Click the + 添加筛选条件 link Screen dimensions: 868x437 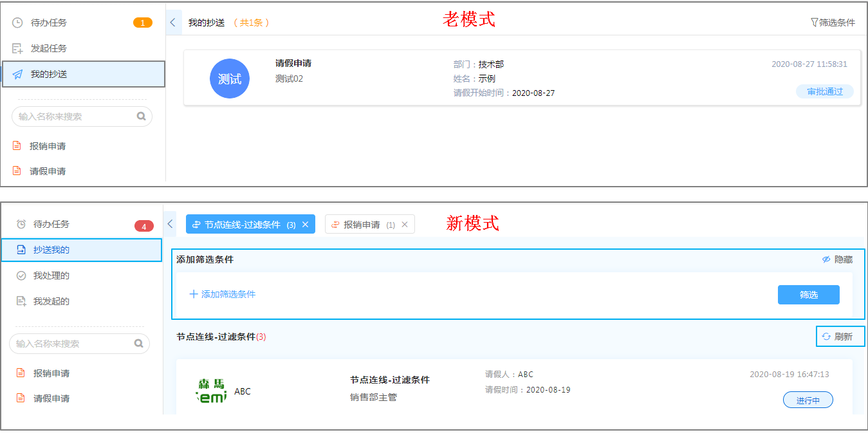point(223,294)
